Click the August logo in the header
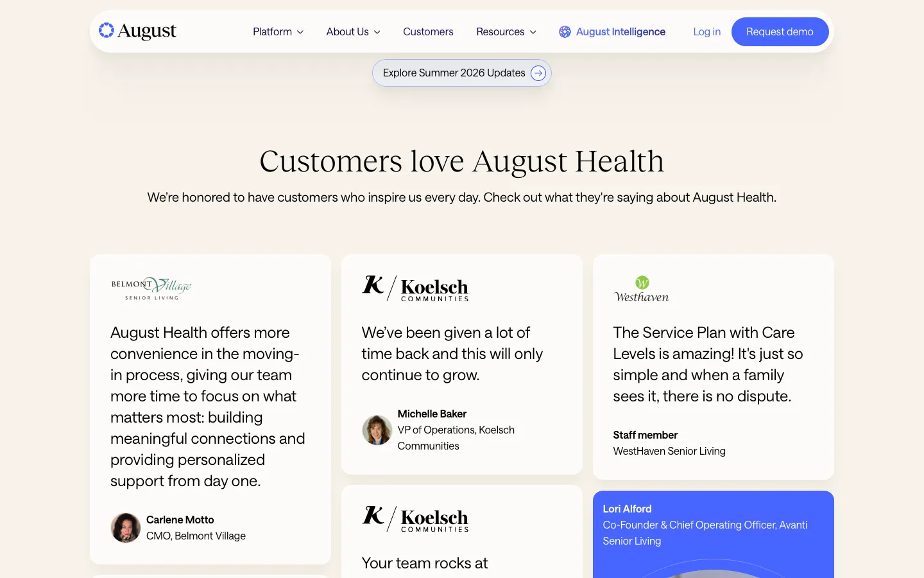This screenshot has height=578, width=924. (x=137, y=31)
